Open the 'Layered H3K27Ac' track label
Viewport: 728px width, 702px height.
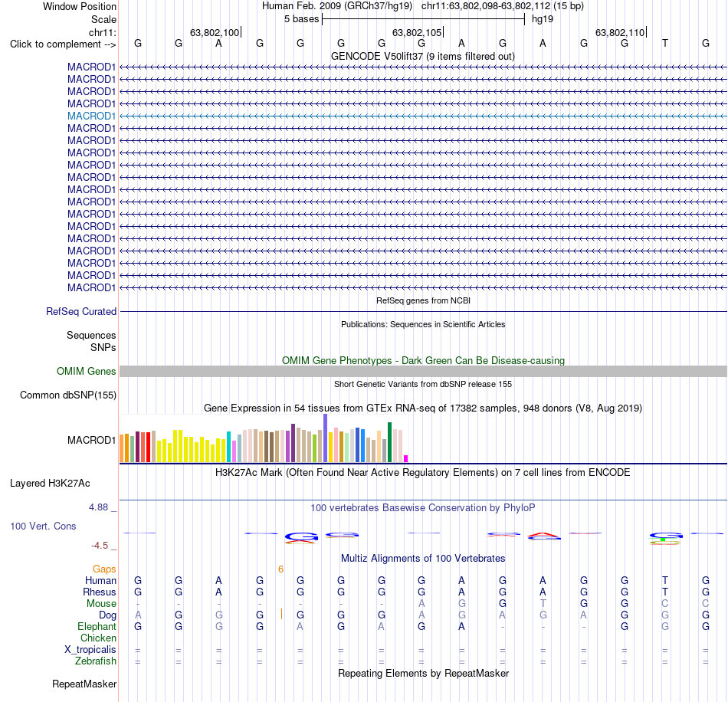click(x=50, y=484)
